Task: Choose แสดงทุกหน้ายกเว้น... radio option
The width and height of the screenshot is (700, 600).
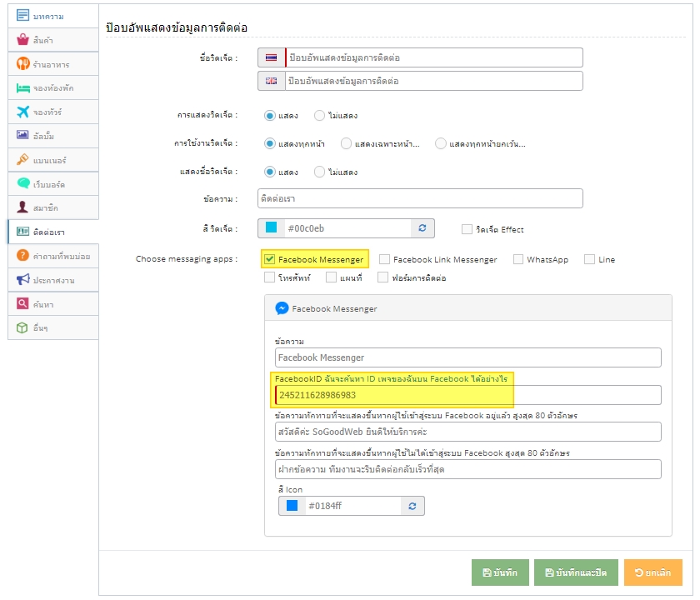Action: (440, 143)
